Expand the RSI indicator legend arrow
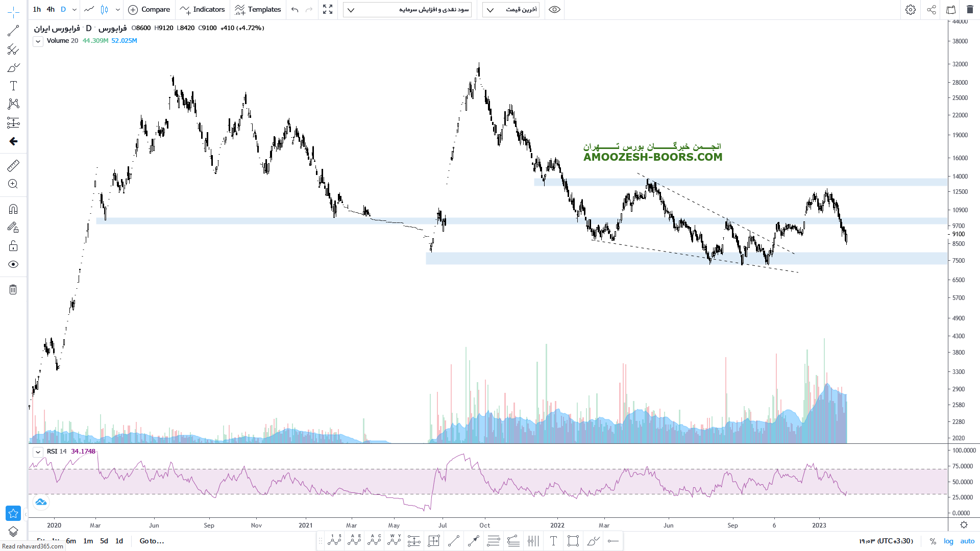This screenshot has width=980, height=551. point(38,452)
